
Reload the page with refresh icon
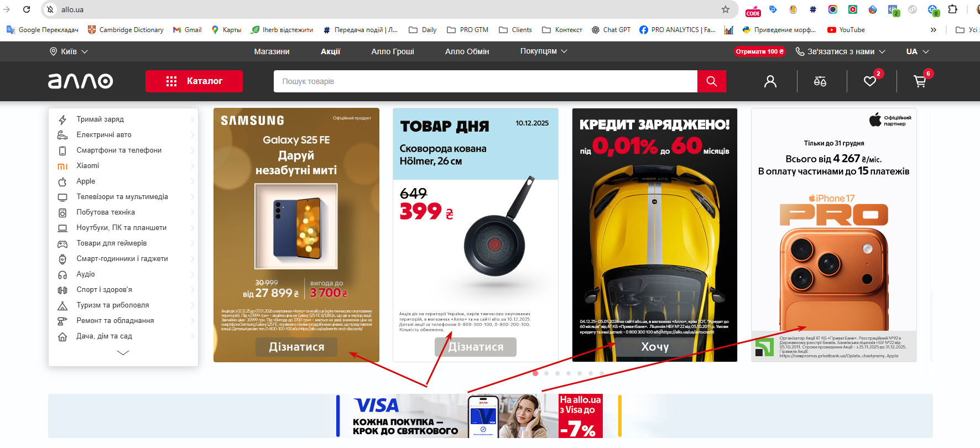(x=27, y=9)
